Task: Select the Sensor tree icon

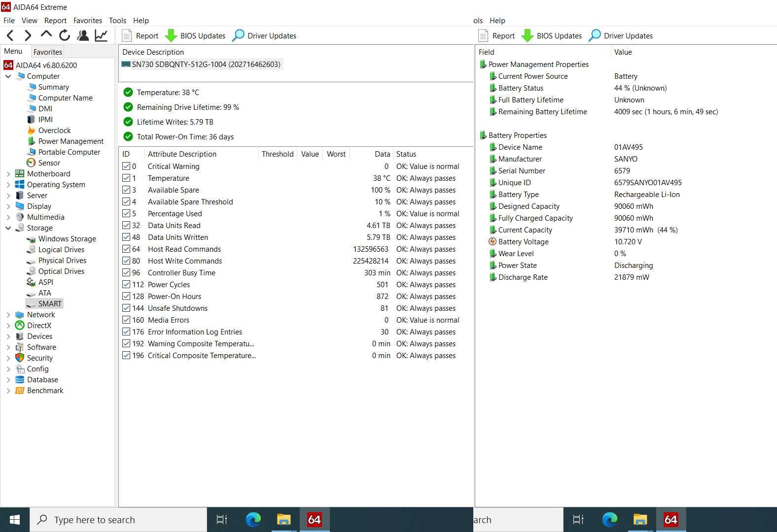Action: [31, 163]
